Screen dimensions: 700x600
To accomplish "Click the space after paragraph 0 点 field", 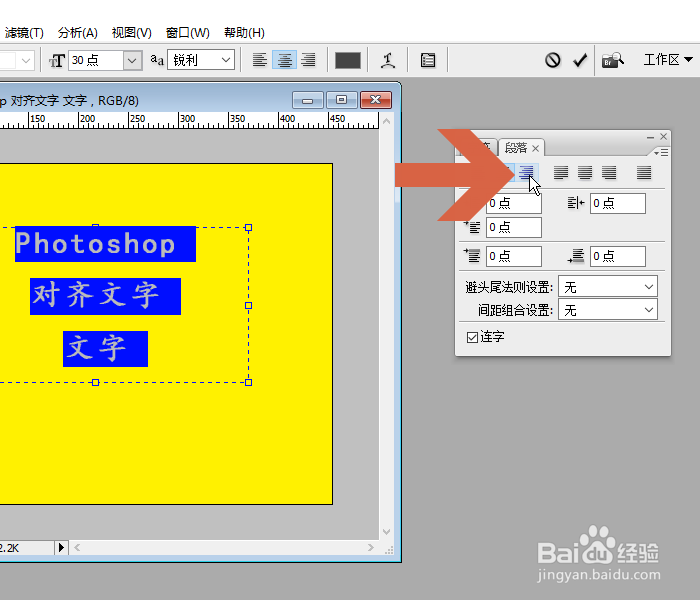I will 617,256.
